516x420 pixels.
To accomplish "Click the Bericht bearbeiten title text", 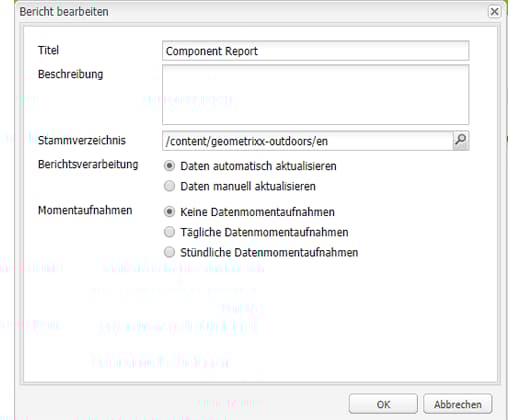I will pyautogui.click(x=64, y=12).
